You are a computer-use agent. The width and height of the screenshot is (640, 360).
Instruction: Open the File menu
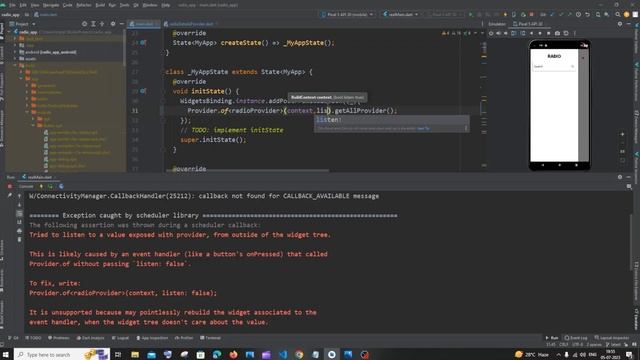(12, 5)
